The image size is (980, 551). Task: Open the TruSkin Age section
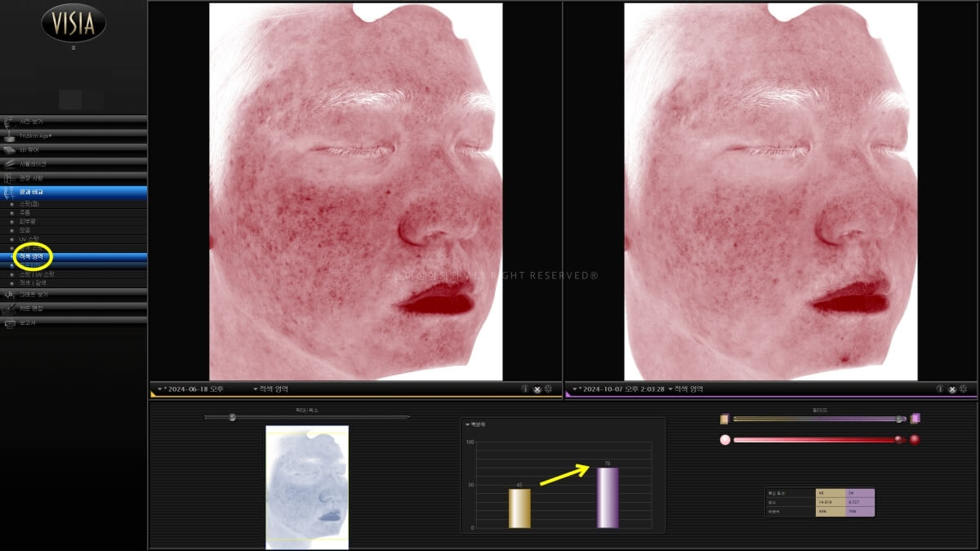[x=73, y=136]
